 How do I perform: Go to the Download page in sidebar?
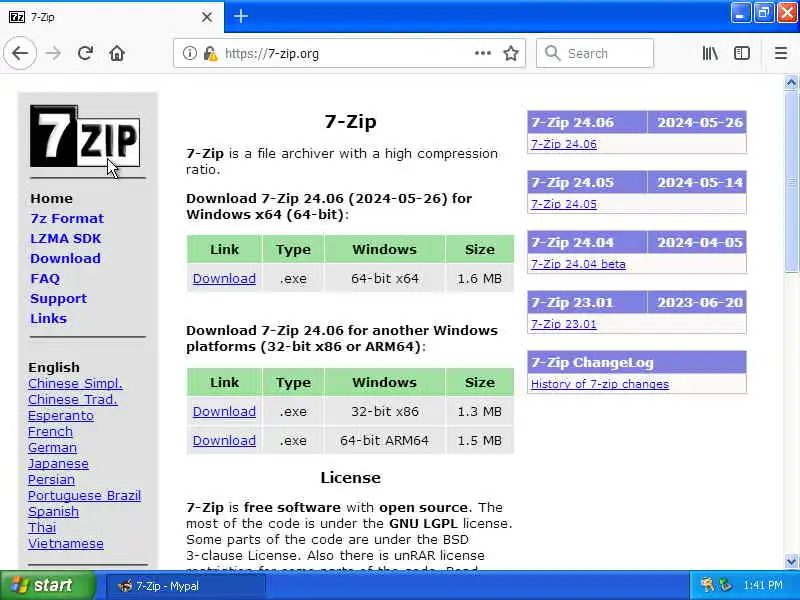[x=65, y=258]
